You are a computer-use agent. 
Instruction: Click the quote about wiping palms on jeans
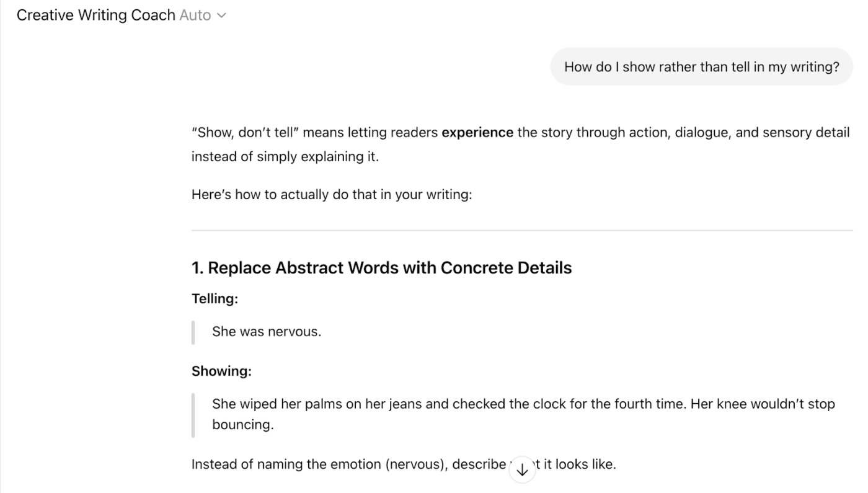(x=523, y=403)
